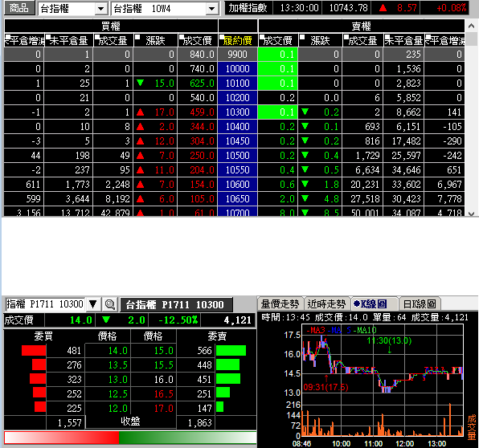The image size is (479, 448).
Task: Click the scroll-up arrow of options table
Action: [x=471, y=26]
